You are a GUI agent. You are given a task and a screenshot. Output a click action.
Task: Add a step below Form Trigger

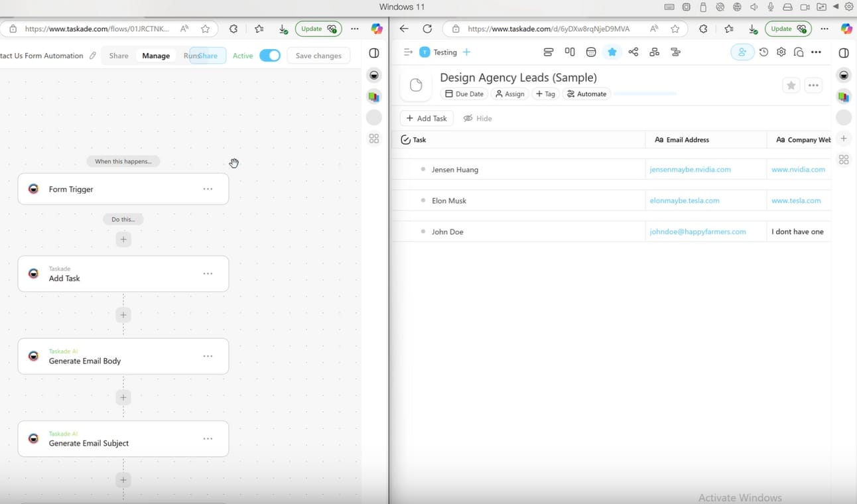(123, 239)
